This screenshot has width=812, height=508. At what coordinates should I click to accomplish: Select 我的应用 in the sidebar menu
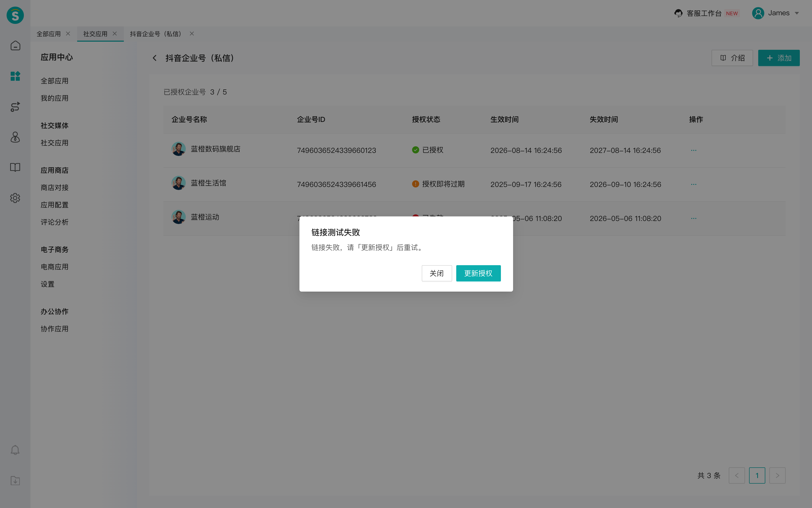[x=54, y=98]
